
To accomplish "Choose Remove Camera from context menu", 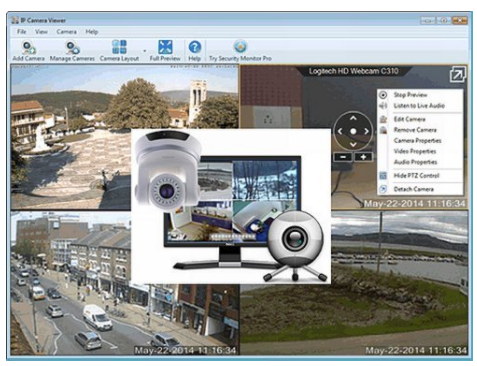I will tap(415, 130).
